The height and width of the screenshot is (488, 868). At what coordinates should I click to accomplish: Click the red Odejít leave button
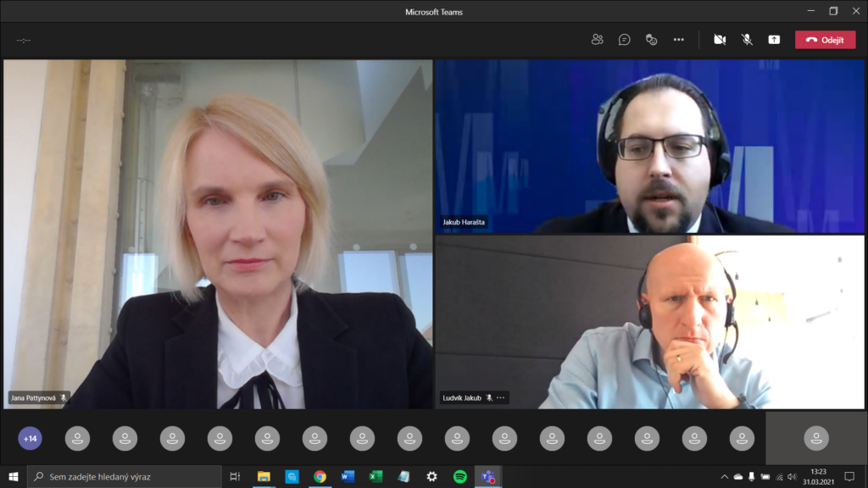pos(825,40)
